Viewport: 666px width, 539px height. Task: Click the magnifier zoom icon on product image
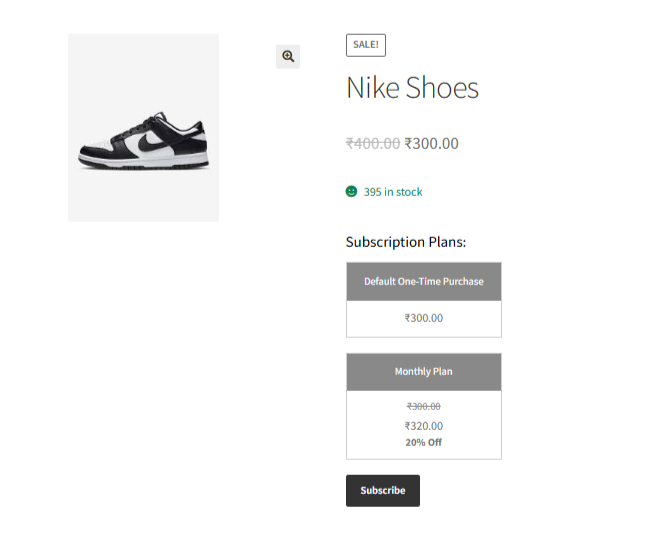tap(288, 57)
